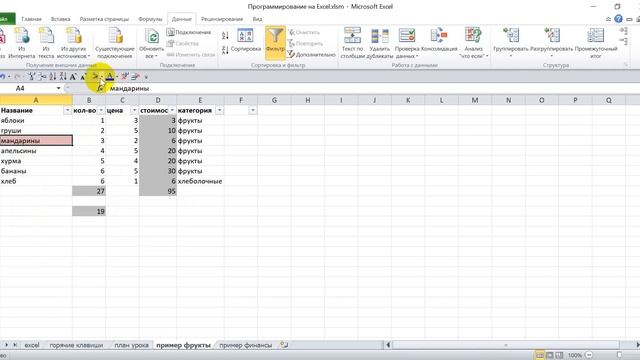Viewport: 640px width, 360px height.
Task: Open the Вид ribbon tab
Action: point(257,19)
